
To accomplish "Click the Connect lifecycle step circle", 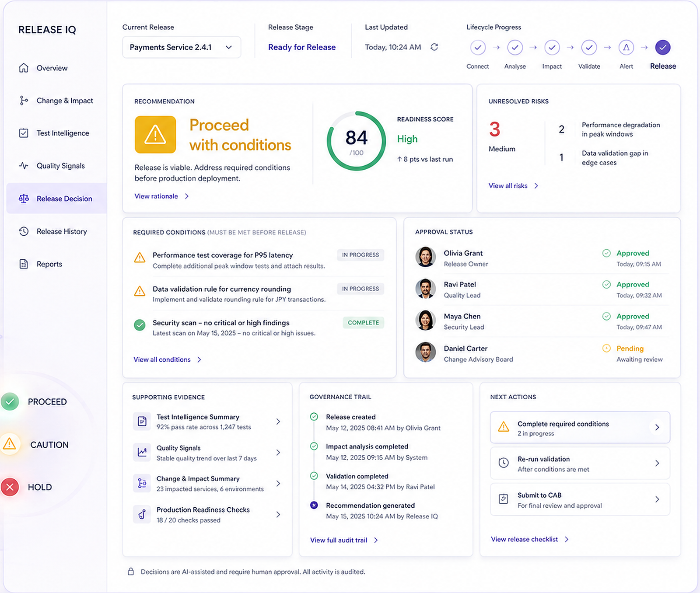I will coord(478,47).
